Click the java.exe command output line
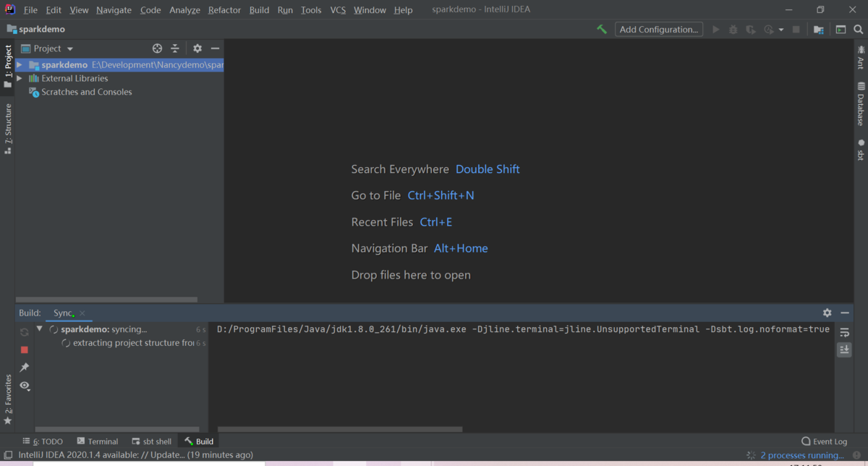The height and width of the screenshot is (466, 868). [x=523, y=329]
